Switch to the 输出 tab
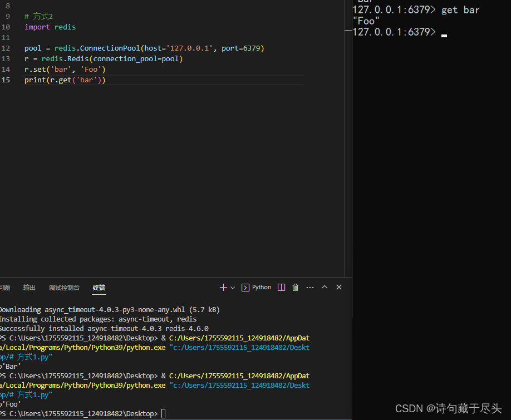511x420 pixels. pyautogui.click(x=30, y=288)
